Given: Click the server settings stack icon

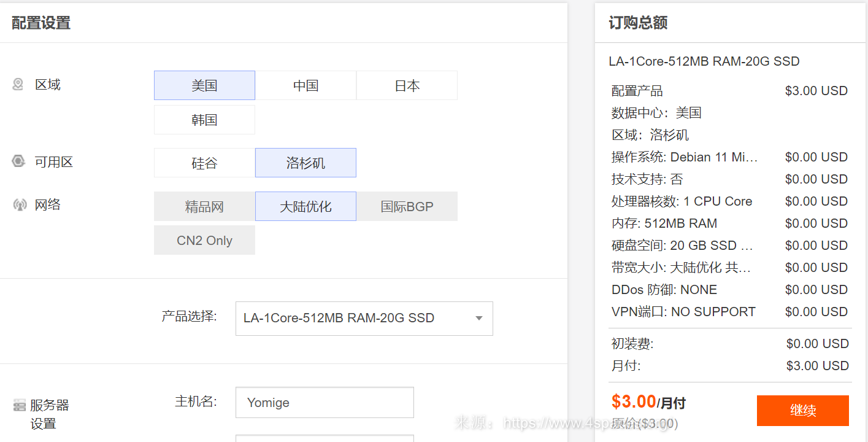Looking at the screenshot, I should 20,406.
